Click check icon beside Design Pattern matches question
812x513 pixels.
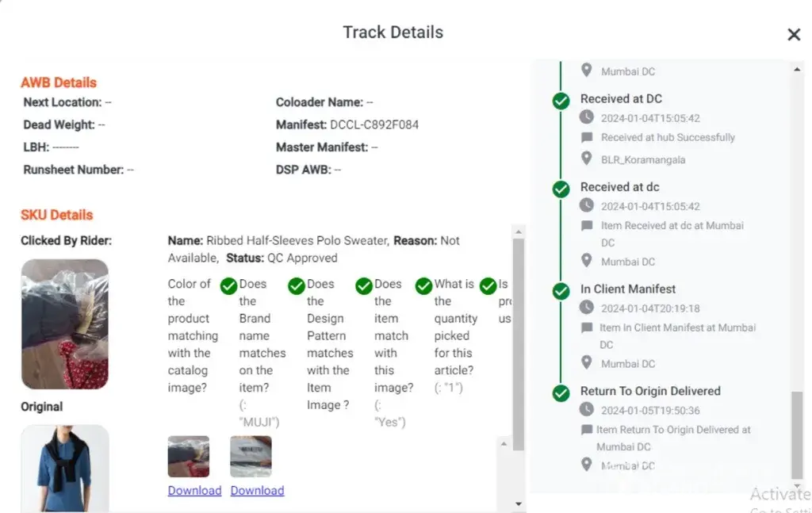[x=364, y=285]
